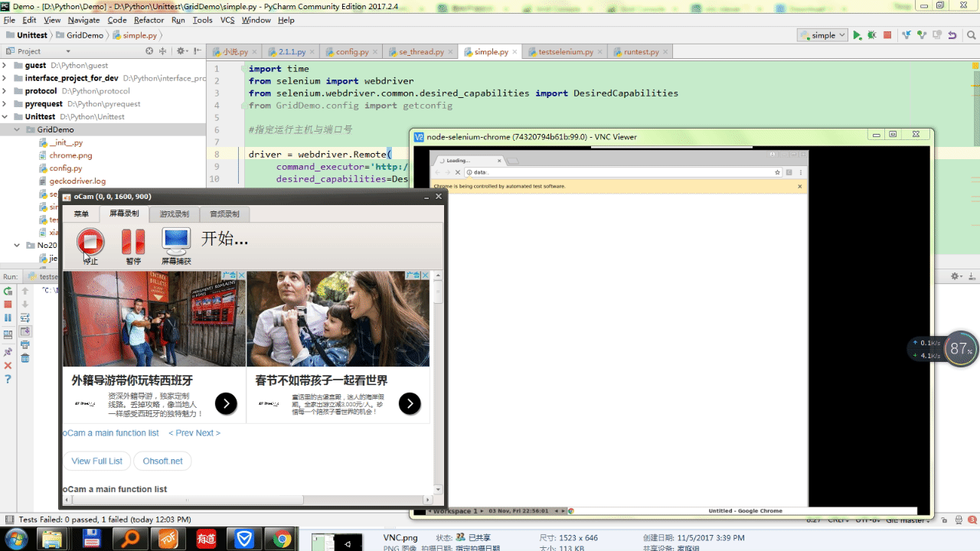980x551 pixels.
Task: Select chrome.png in project tree
Action: [x=70, y=155]
